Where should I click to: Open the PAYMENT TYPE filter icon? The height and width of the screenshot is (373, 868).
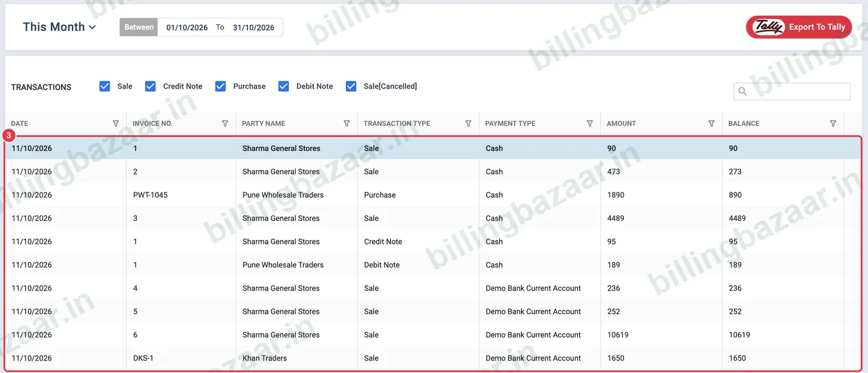tap(590, 124)
